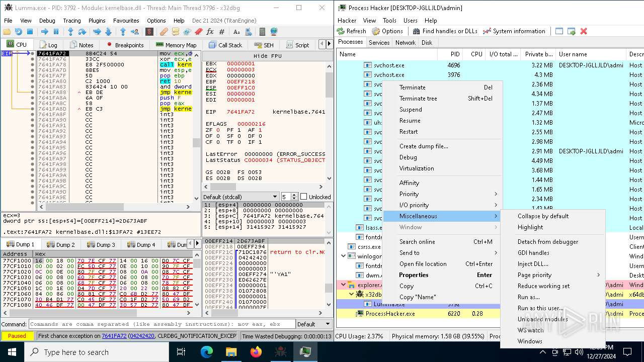Follow the 7641FA72 address link in status bar
Image resolution: width=644 pixels, height=362 pixels.
pyautogui.click(x=114, y=336)
